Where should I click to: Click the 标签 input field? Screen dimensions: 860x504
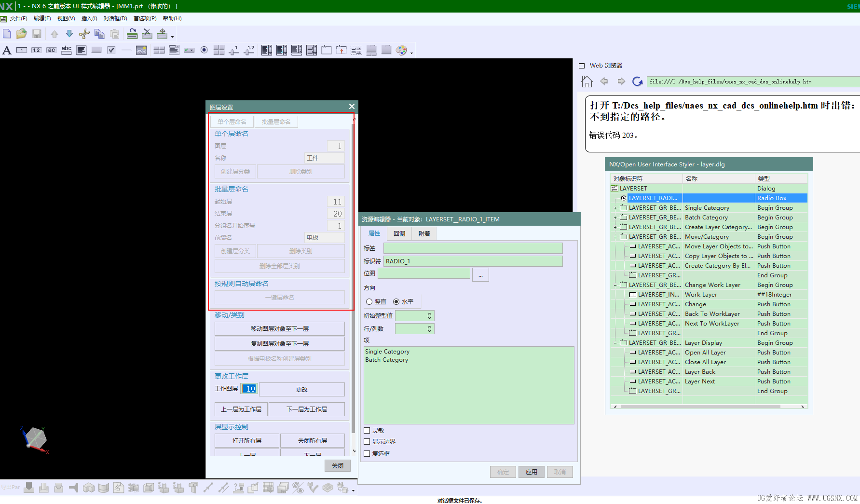[473, 248]
